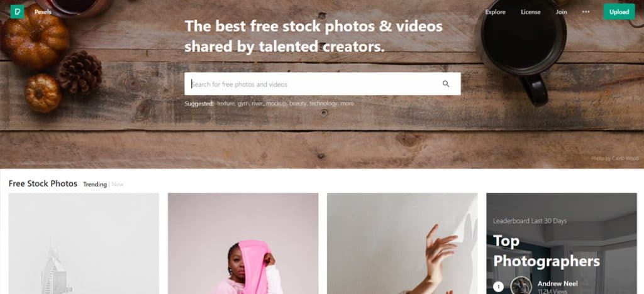Select suggested term texture

[x=226, y=104]
